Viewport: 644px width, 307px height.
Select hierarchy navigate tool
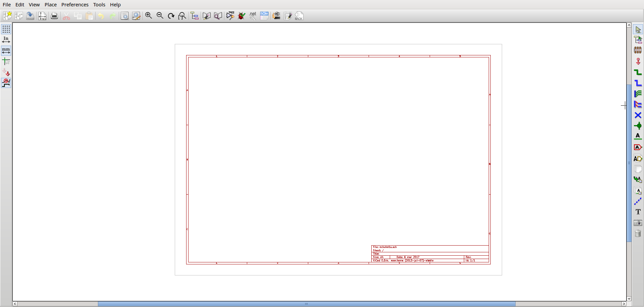point(638,40)
